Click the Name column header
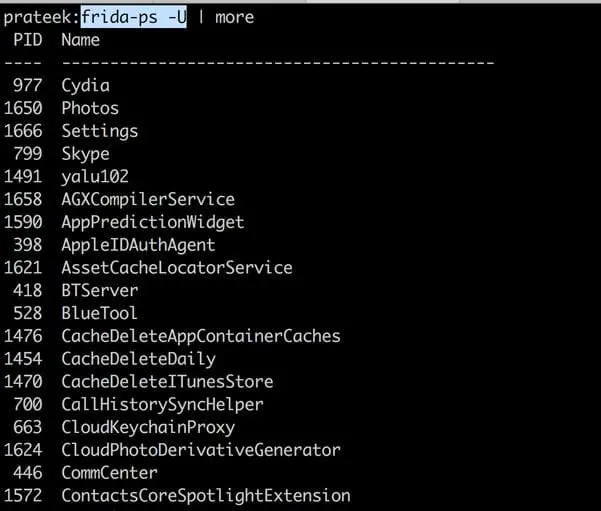 click(81, 40)
